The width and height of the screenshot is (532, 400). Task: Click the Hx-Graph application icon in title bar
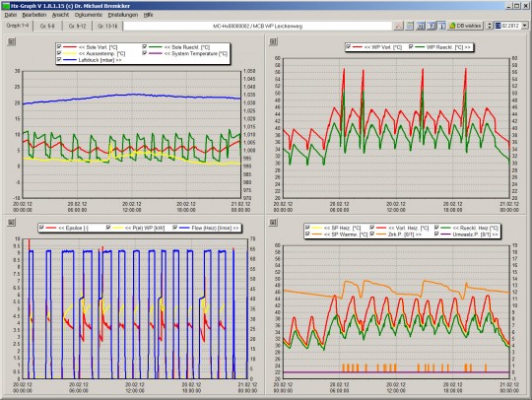[6, 6]
